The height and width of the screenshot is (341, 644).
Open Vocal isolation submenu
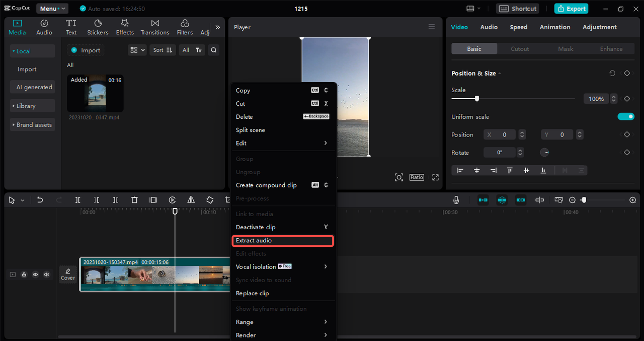click(282, 266)
